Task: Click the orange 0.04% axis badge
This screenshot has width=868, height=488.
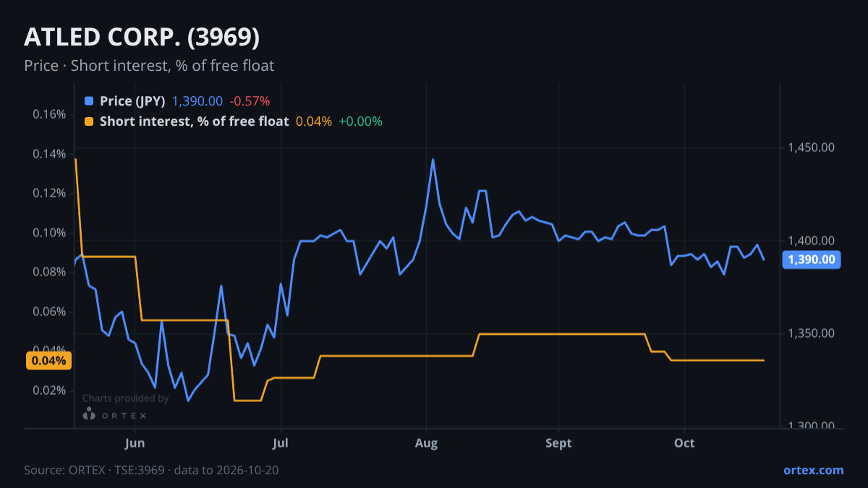Action: point(48,360)
